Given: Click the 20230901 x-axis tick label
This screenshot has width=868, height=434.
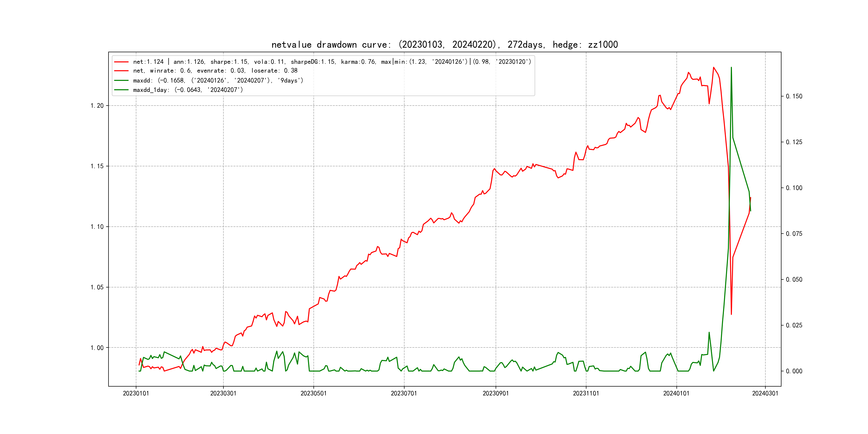Looking at the screenshot, I should 496,394.
